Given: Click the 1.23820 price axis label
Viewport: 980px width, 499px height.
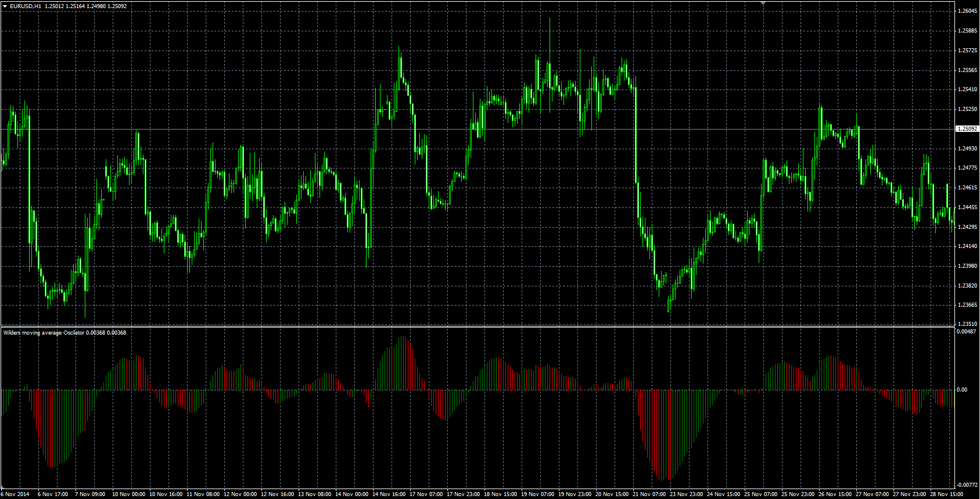Looking at the screenshot, I should [x=967, y=286].
